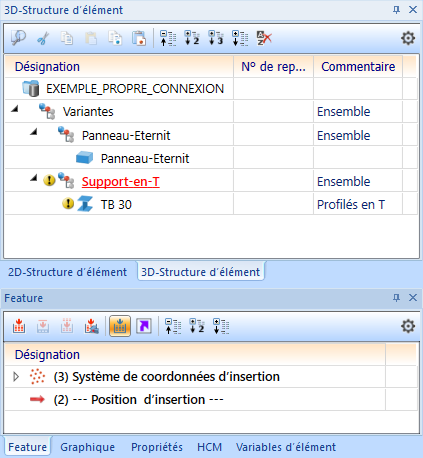
Task: Expand all levels in Feature toolbar
Action: (221, 326)
